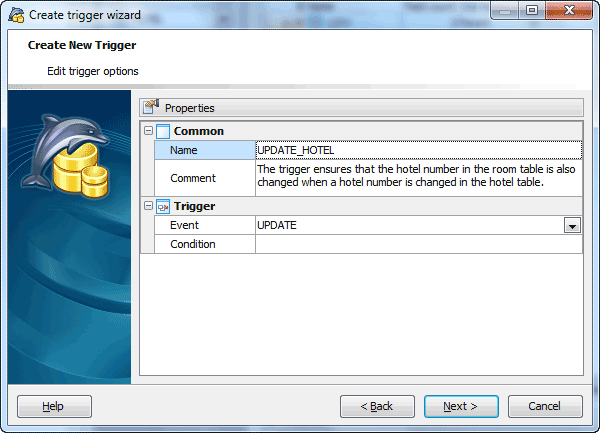Viewport: 600px width, 433px height.
Task: Click the Common group table icon
Action: point(163,131)
